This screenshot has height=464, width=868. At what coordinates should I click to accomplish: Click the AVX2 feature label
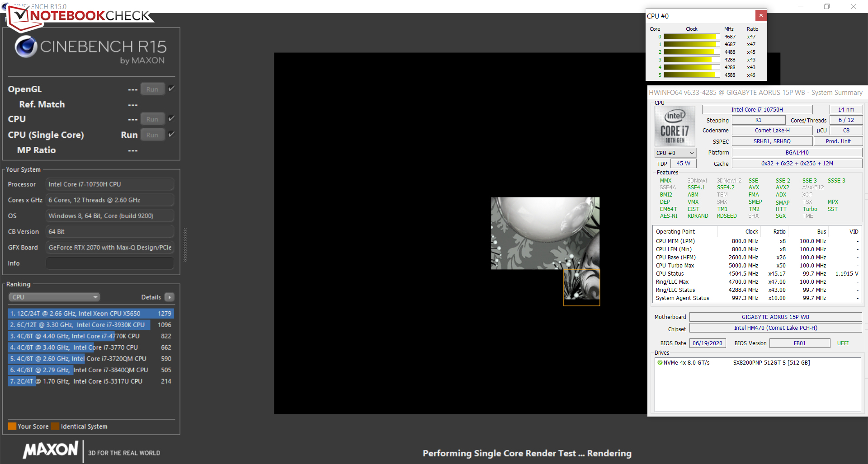(782, 187)
